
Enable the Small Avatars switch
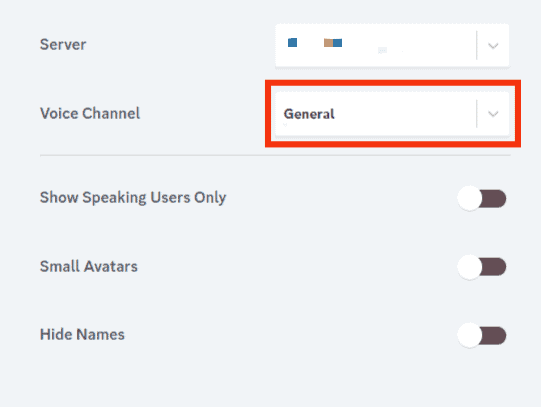click(482, 267)
